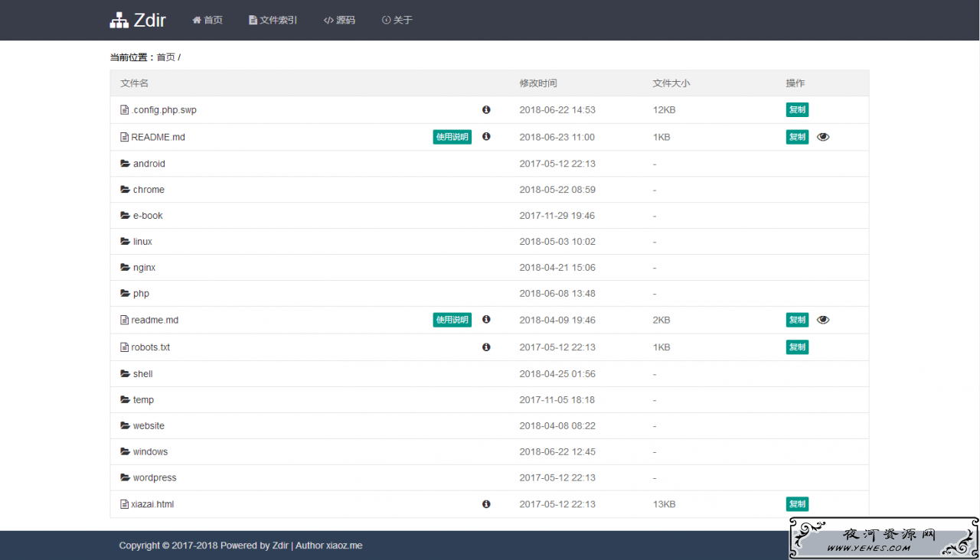980x560 pixels.
Task: Copy link of README.md with 复制
Action: pyautogui.click(x=797, y=137)
